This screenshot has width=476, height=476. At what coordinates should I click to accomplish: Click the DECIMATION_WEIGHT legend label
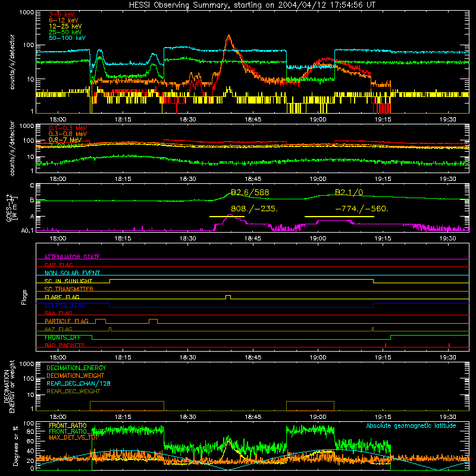click(76, 376)
